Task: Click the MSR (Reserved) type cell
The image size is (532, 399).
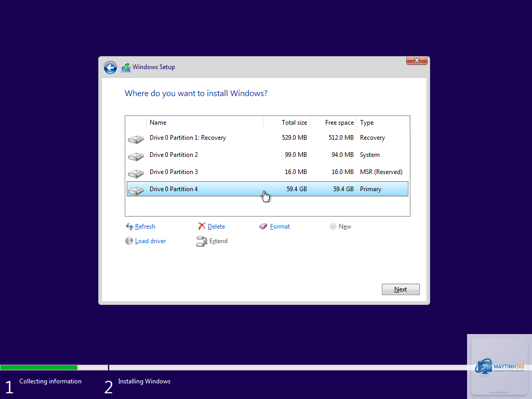Action: pyautogui.click(x=381, y=172)
